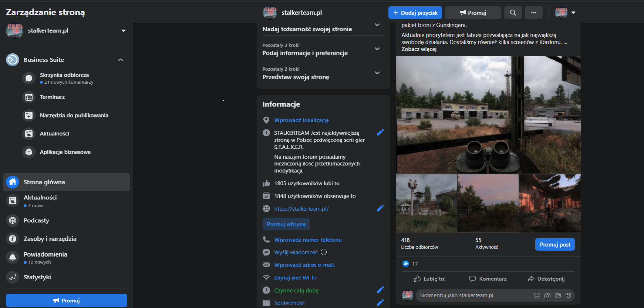Click Wprowadź numer telefonu link

point(308,240)
